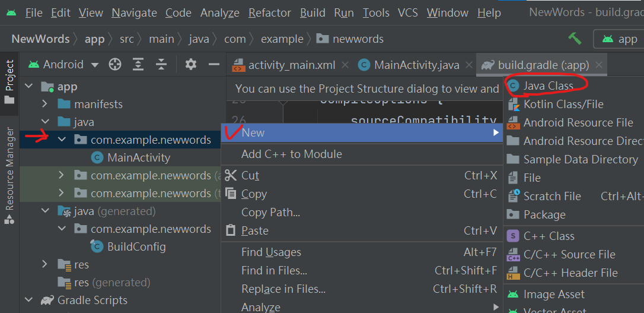Screen dimensions: 644x313
Task: Open the Resource Manager side tab
Action: tap(9, 176)
